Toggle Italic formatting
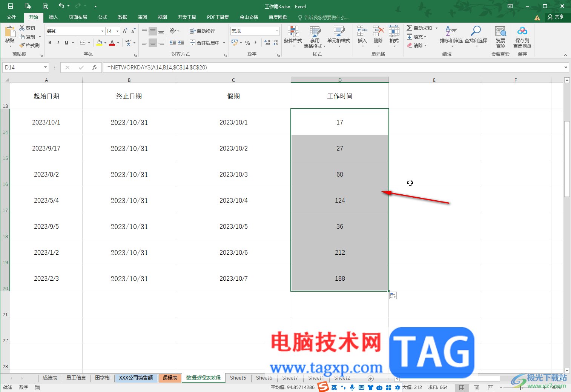571x392 pixels. [x=58, y=43]
